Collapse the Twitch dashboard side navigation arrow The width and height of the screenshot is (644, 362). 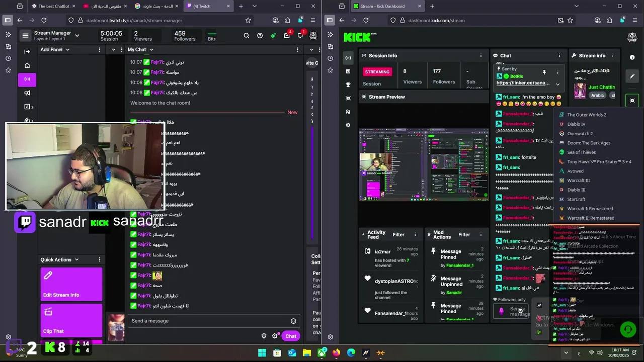coord(27,51)
